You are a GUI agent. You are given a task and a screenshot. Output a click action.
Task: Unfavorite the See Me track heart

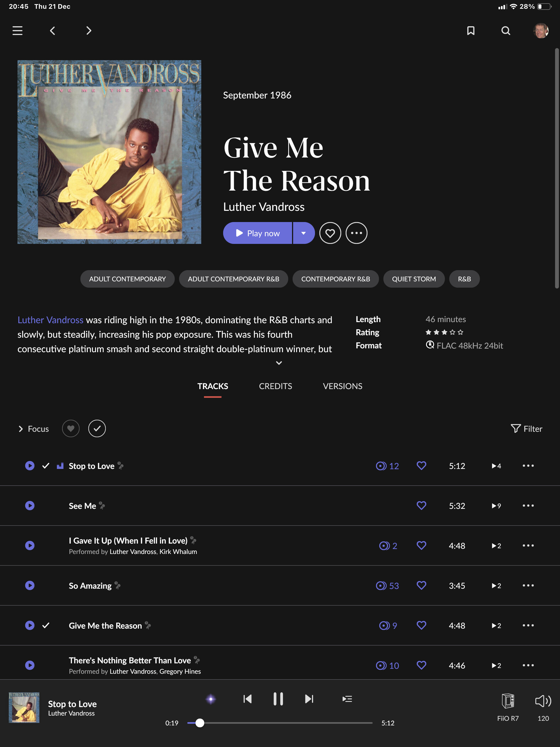pyautogui.click(x=421, y=506)
